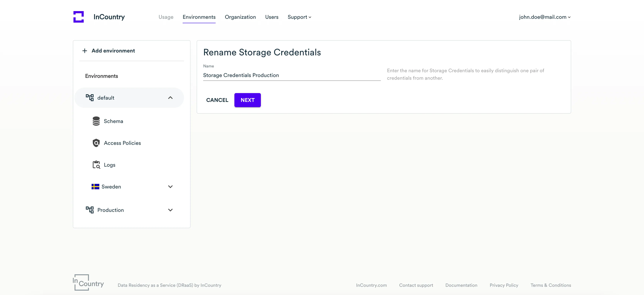Screen dimensions: 644x295
Task: Go to the Users tab
Action: click(272, 17)
